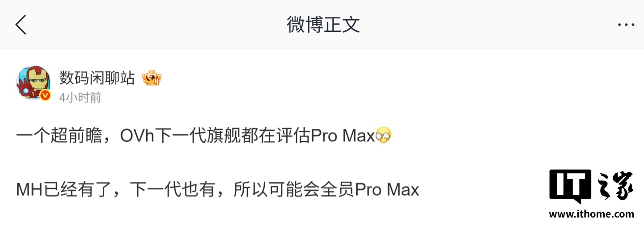Tap 所以可能会 in the second paragraph
This screenshot has height=226, width=644.
276,190
